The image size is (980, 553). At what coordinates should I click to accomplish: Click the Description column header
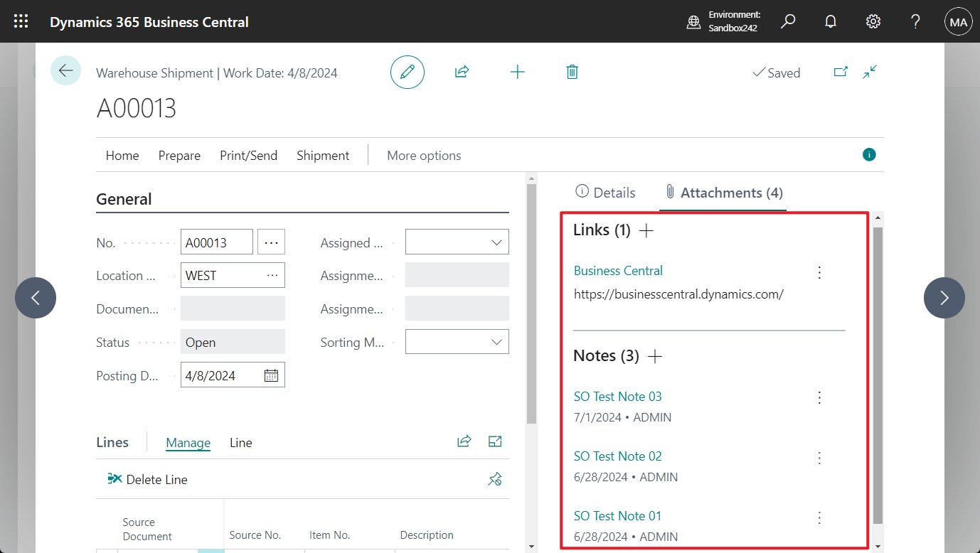(427, 535)
